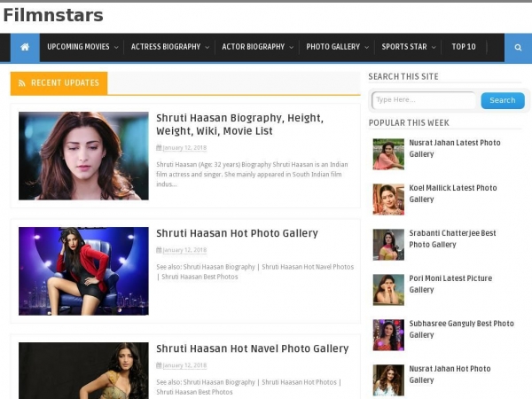Screen dimensions: 532x399
Task: Click the Recent Updates heading
Action: 65,83
